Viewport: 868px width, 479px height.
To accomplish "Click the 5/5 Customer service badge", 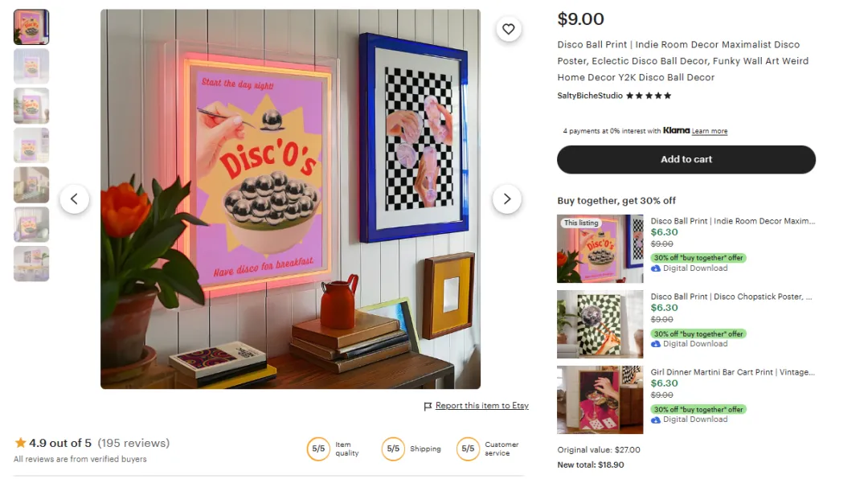I will pos(468,448).
